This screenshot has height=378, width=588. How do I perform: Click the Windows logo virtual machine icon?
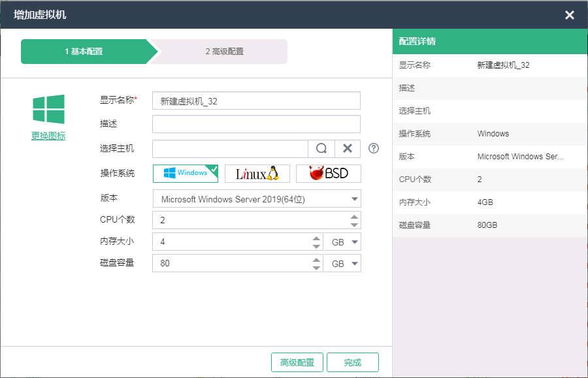pyautogui.click(x=48, y=109)
